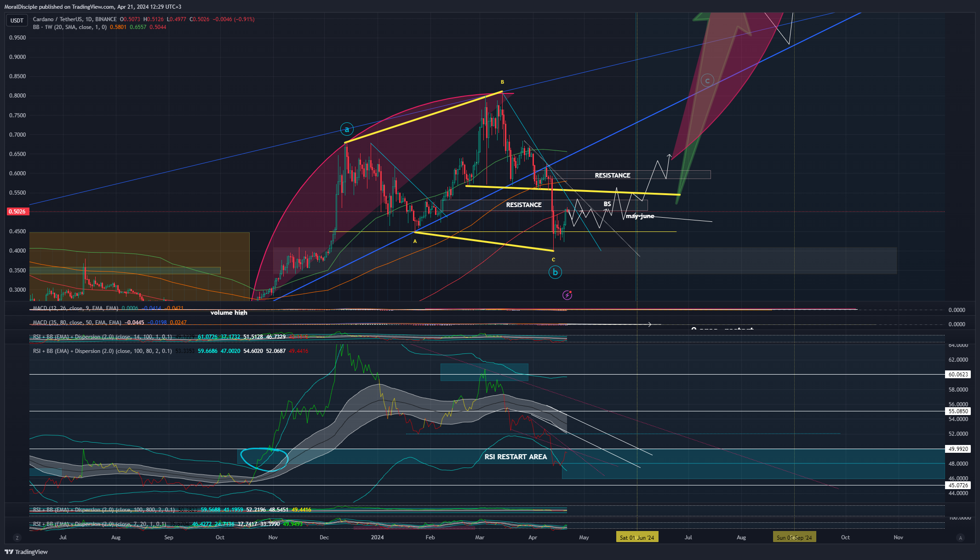This screenshot has height=560, width=980.
Task: Click the 0.6557 green BB value
Action: pyautogui.click(x=138, y=27)
